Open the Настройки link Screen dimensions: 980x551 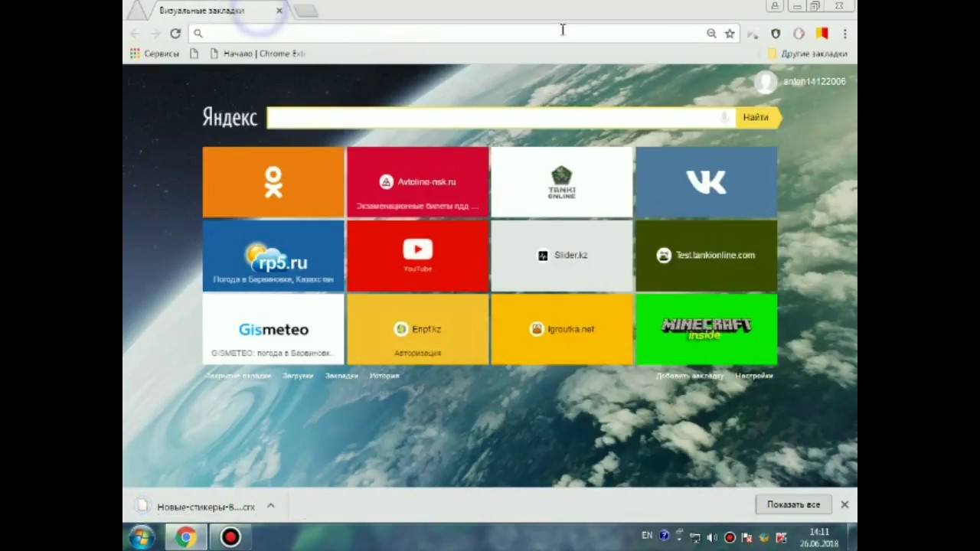(754, 376)
